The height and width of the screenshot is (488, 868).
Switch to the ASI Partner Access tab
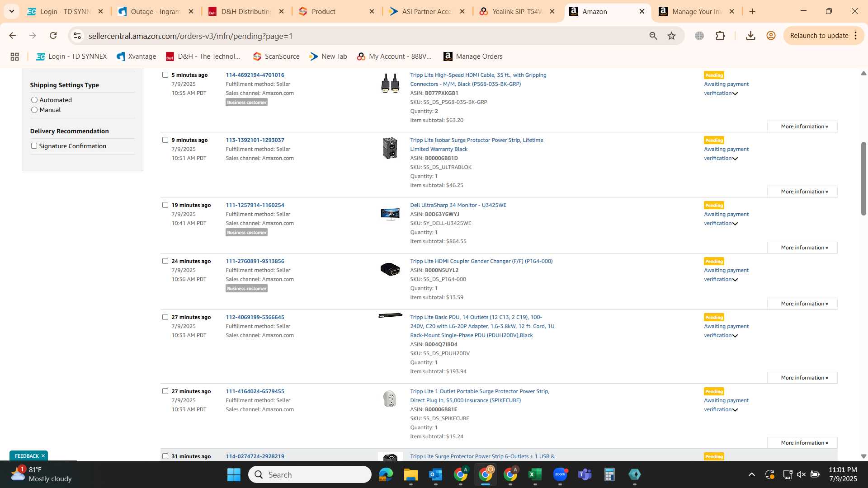pos(427,11)
